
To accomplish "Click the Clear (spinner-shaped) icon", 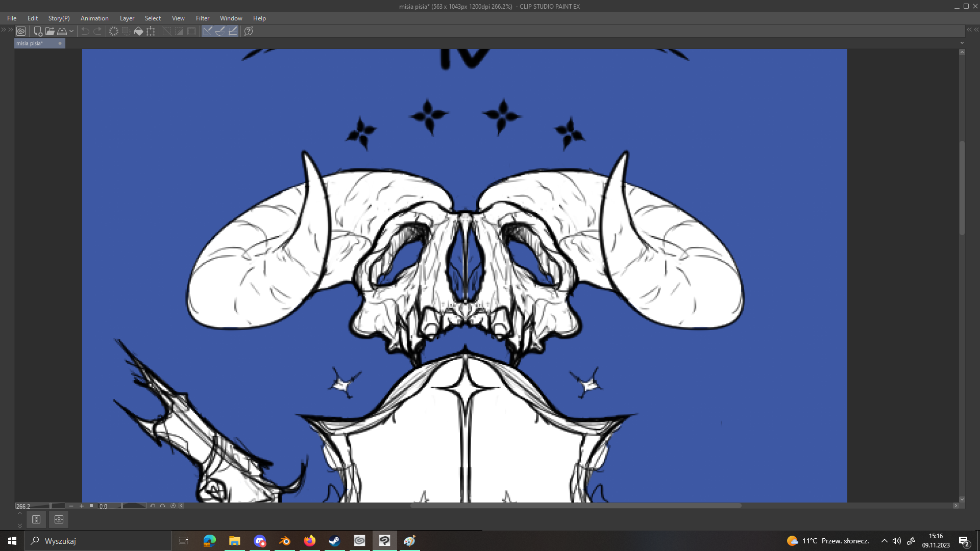I will pos(114,31).
